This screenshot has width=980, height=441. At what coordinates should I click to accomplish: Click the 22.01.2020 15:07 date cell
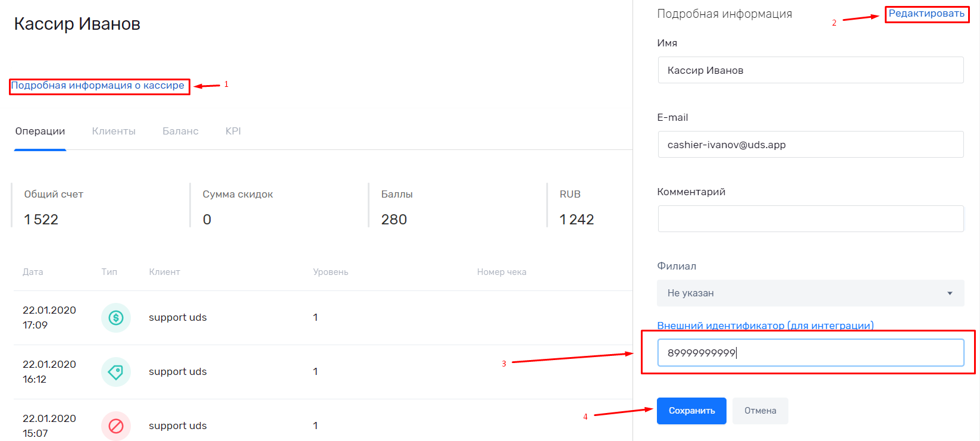coord(49,426)
